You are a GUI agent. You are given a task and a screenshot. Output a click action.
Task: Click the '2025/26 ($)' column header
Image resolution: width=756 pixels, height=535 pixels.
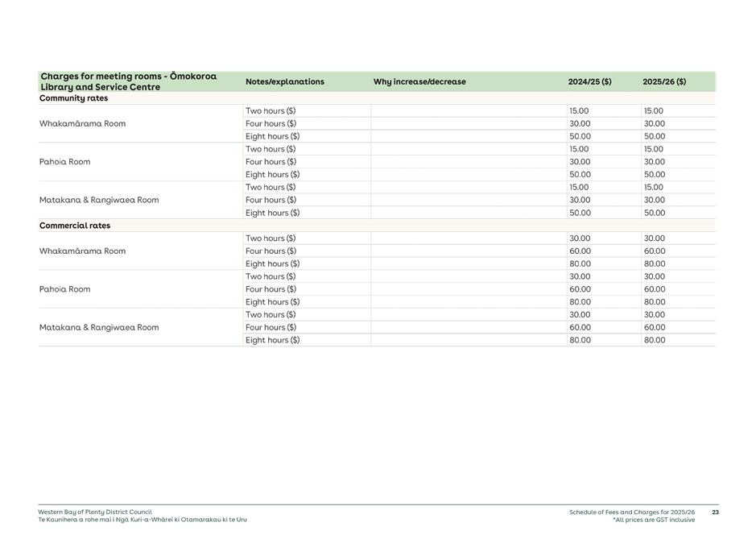663,81
